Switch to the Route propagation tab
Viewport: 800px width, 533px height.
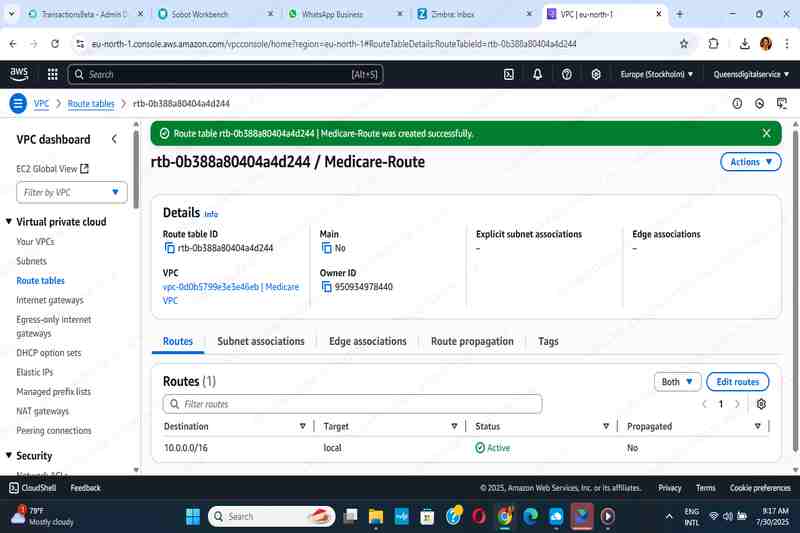pos(472,341)
